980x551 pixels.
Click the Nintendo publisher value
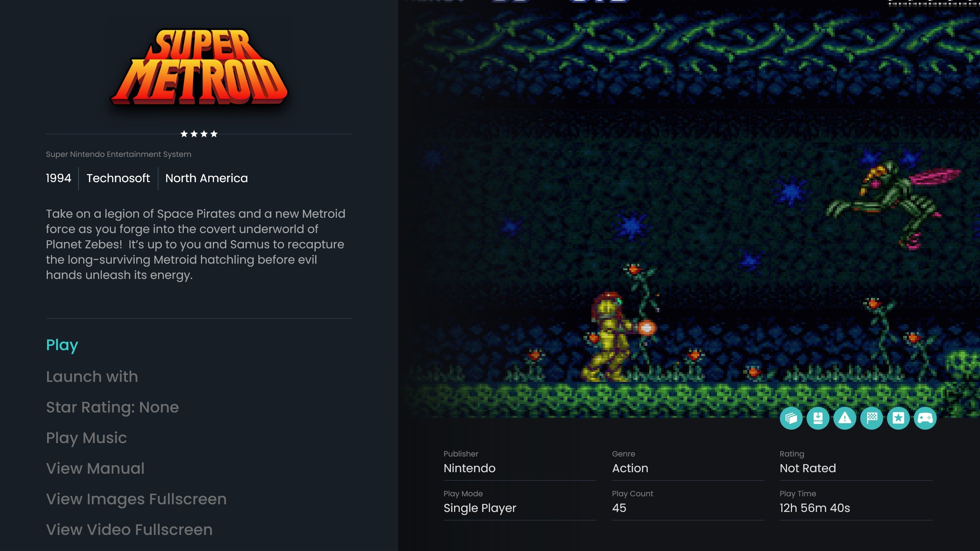point(469,468)
